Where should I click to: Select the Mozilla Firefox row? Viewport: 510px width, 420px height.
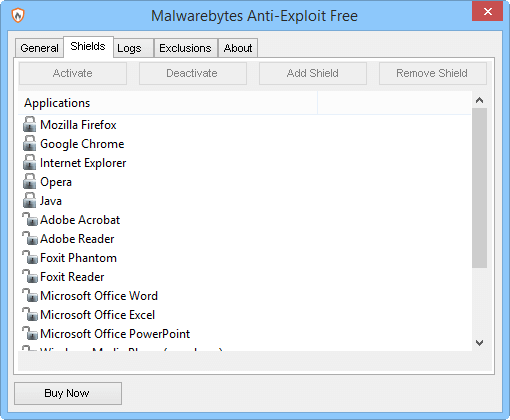[x=245, y=125]
